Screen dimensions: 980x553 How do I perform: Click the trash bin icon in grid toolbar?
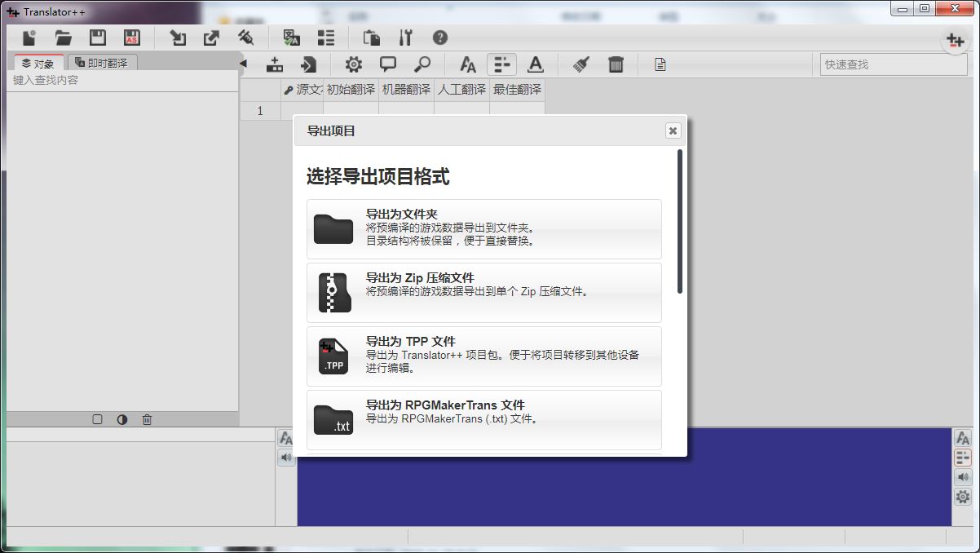[616, 64]
